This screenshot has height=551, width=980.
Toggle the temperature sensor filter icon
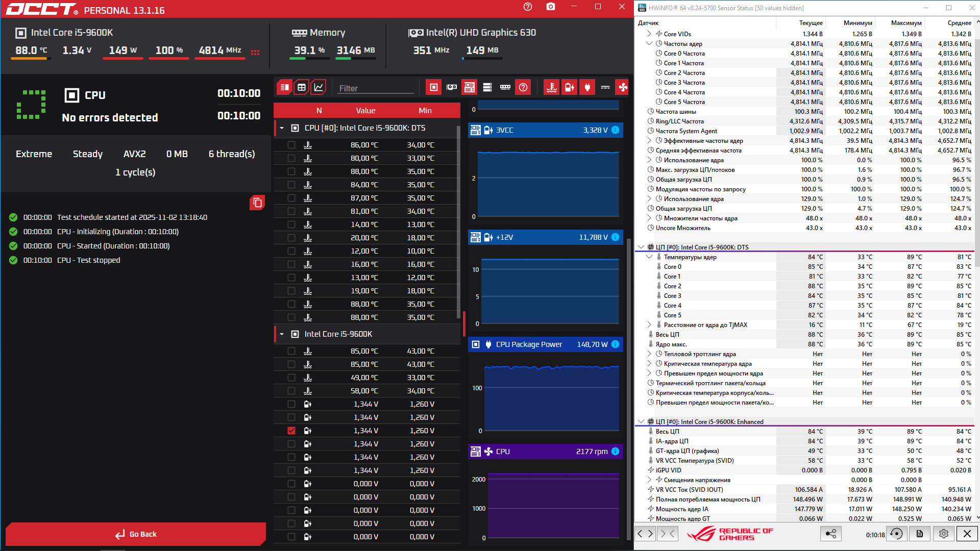(552, 87)
